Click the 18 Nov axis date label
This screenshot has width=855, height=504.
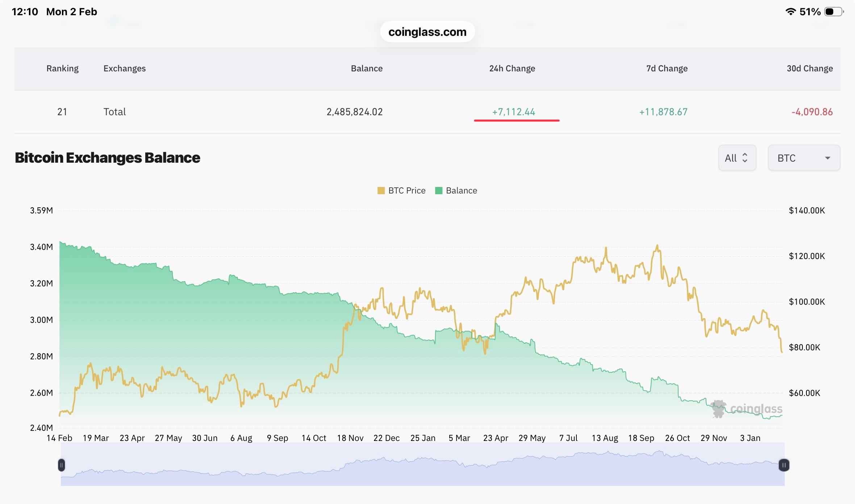350,438
